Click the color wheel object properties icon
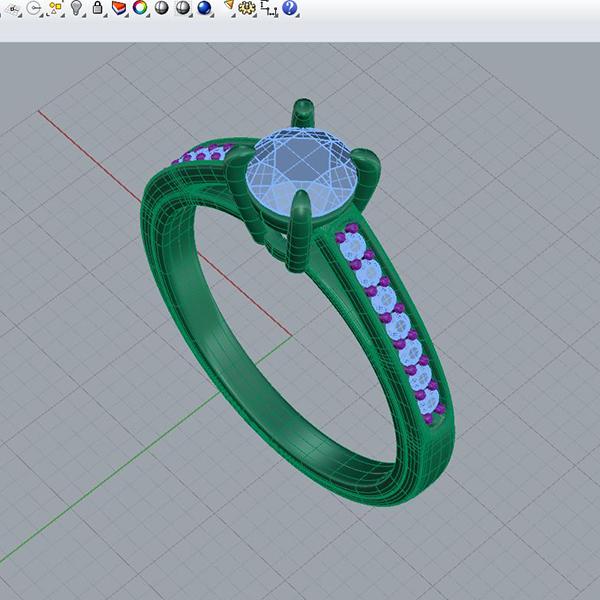The height and width of the screenshot is (600, 600). point(140,8)
